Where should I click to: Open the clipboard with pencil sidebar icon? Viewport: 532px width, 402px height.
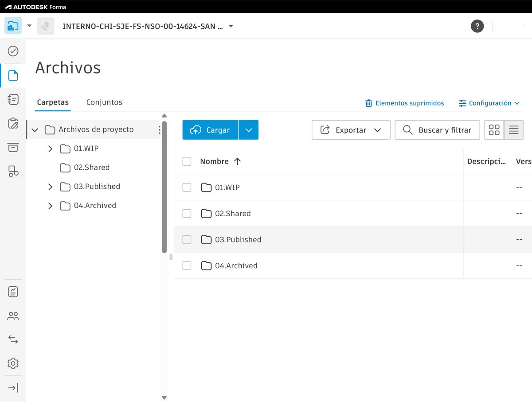(13, 123)
